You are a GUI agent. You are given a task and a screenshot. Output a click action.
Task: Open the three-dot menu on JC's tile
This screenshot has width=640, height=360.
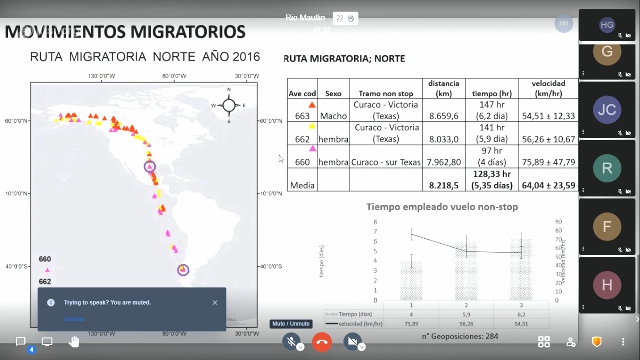pos(583,132)
